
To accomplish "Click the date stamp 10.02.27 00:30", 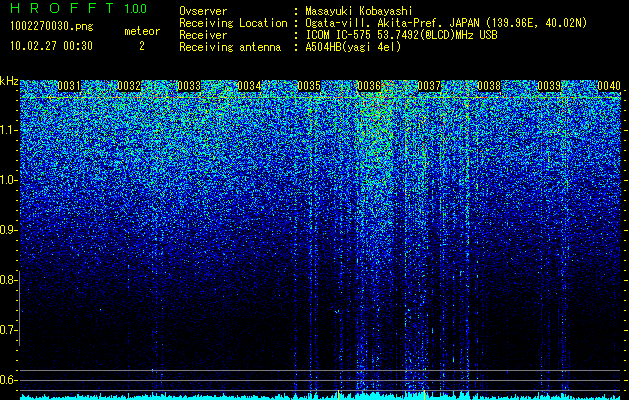I will click(x=51, y=46).
